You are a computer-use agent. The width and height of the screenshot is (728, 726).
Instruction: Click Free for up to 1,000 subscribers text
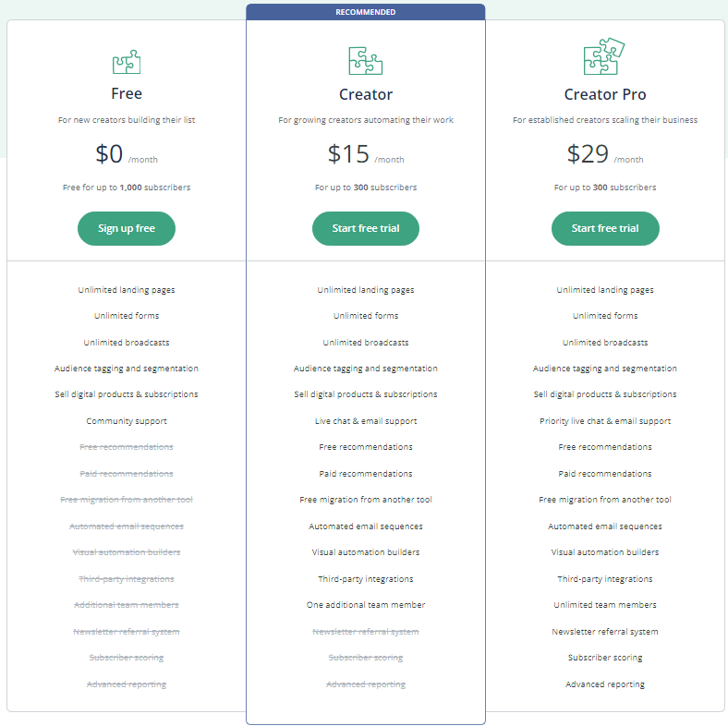pyautogui.click(x=127, y=188)
